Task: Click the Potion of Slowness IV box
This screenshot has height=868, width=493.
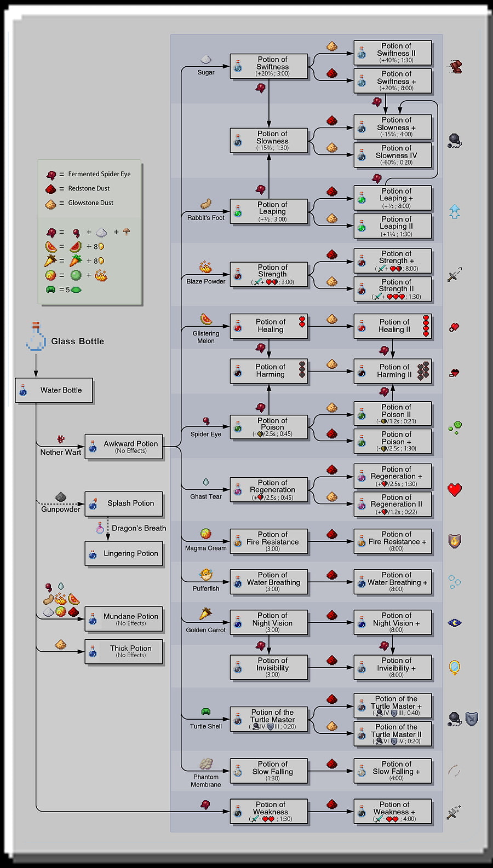Action: pos(393,155)
